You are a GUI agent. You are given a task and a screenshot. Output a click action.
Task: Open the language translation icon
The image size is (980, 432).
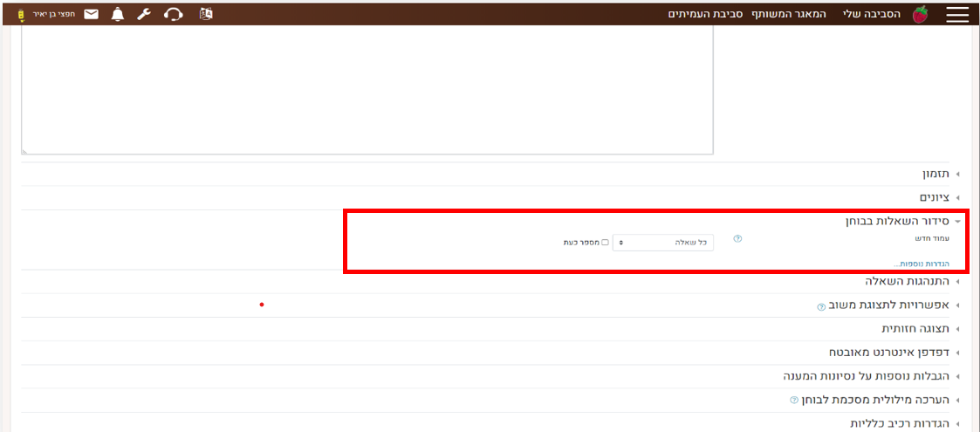tap(206, 14)
